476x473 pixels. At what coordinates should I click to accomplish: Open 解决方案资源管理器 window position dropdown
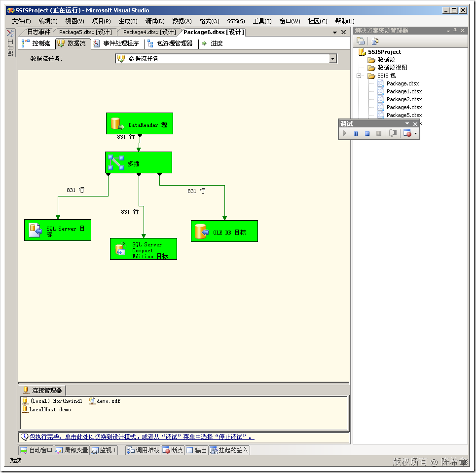(x=448, y=31)
